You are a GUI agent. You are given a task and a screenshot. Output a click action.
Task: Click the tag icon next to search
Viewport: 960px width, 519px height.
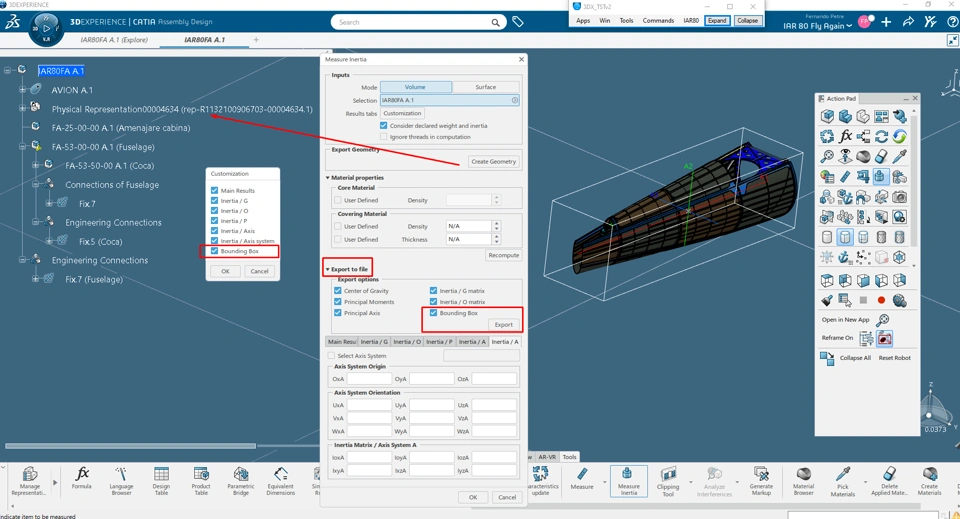[518, 22]
